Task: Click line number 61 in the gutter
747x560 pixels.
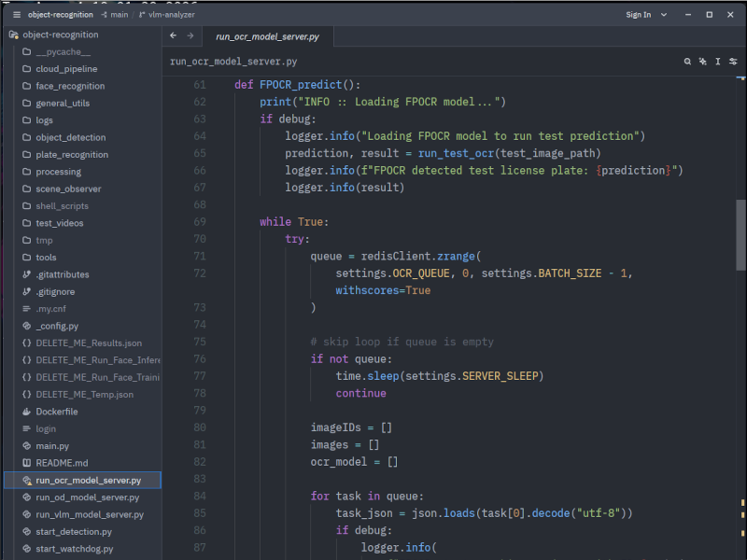Action: coord(200,85)
